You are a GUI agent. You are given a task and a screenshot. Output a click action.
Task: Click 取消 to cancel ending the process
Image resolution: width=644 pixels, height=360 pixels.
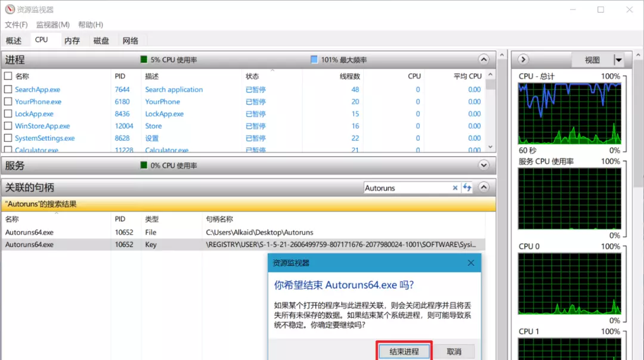click(x=454, y=352)
